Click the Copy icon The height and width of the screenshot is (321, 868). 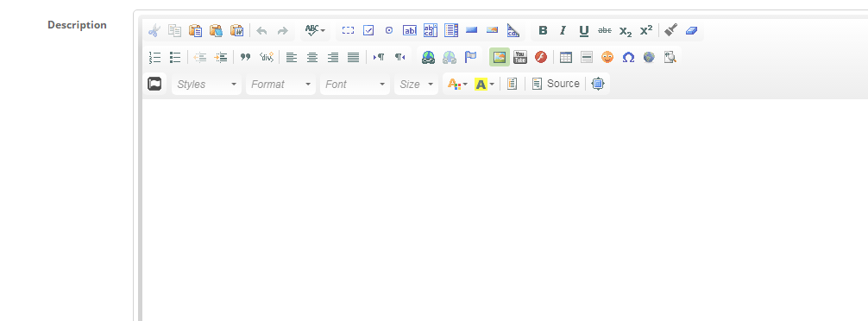click(175, 30)
